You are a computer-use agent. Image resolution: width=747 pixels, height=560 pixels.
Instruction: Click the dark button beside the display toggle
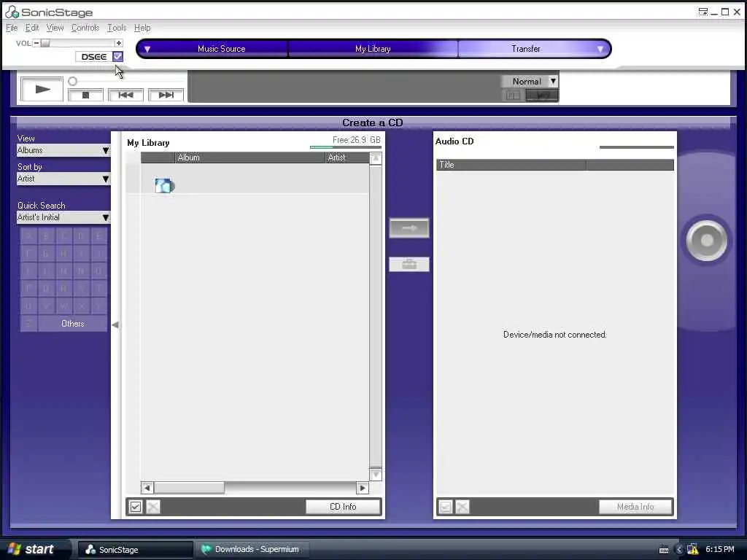(542, 96)
